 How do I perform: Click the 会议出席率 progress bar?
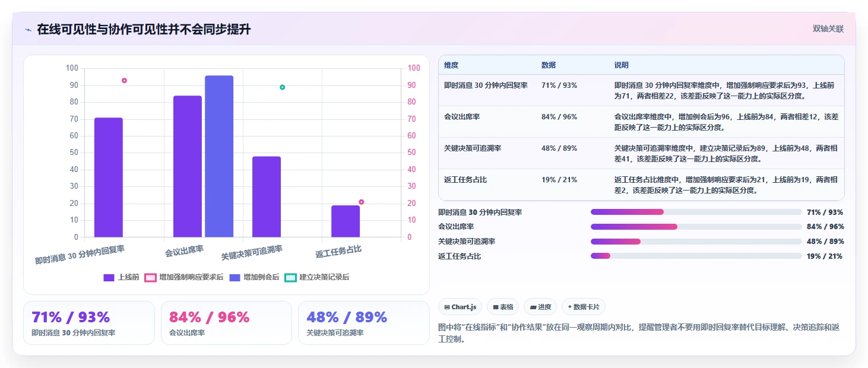point(696,227)
